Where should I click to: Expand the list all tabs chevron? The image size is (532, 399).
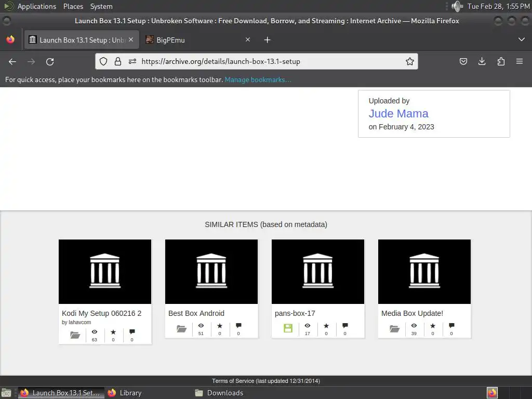[x=522, y=39]
